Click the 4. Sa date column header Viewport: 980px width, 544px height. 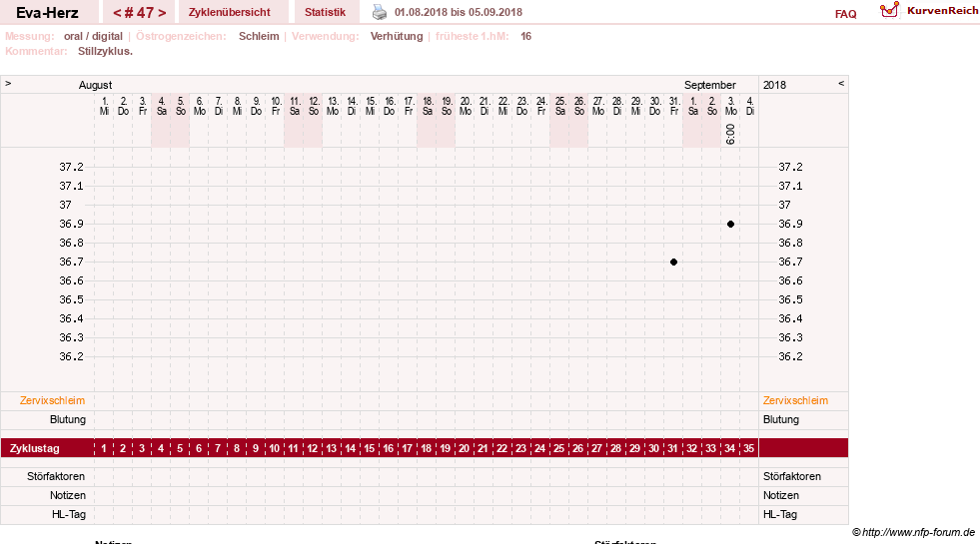161,106
